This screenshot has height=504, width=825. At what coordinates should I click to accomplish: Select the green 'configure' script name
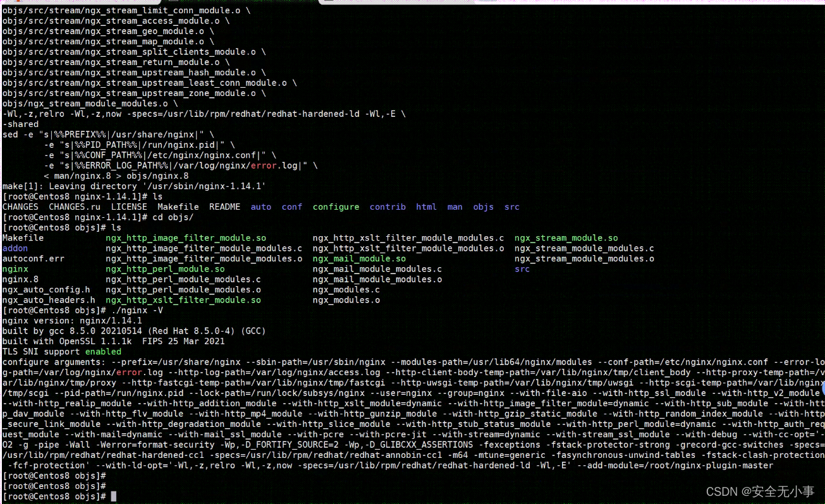[336, 207]
